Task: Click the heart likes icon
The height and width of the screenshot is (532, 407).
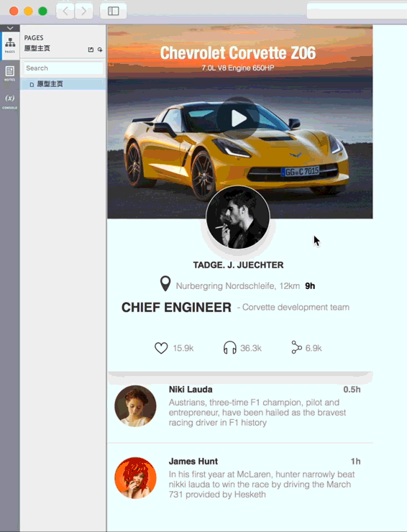Action: [161, 348]
